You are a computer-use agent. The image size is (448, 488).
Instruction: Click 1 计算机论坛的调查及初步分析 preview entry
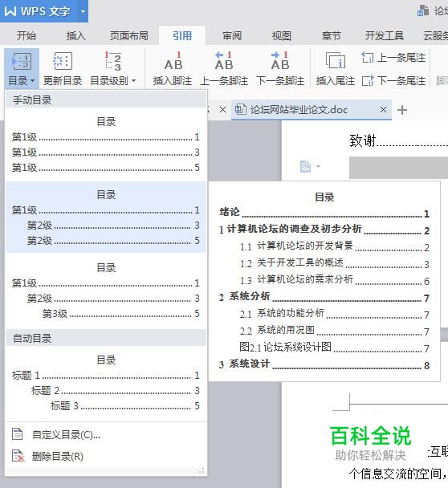(x=324, y=230)
